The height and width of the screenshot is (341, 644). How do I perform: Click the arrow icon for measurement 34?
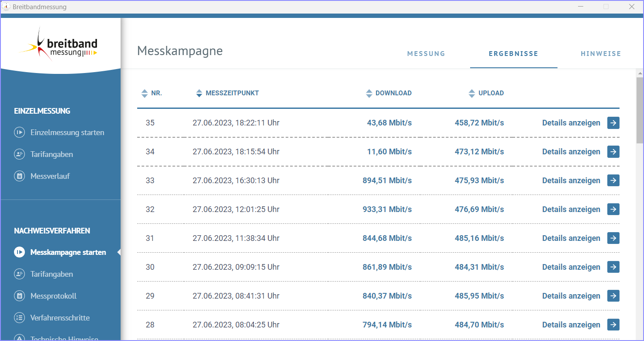(x=613, y=152)
